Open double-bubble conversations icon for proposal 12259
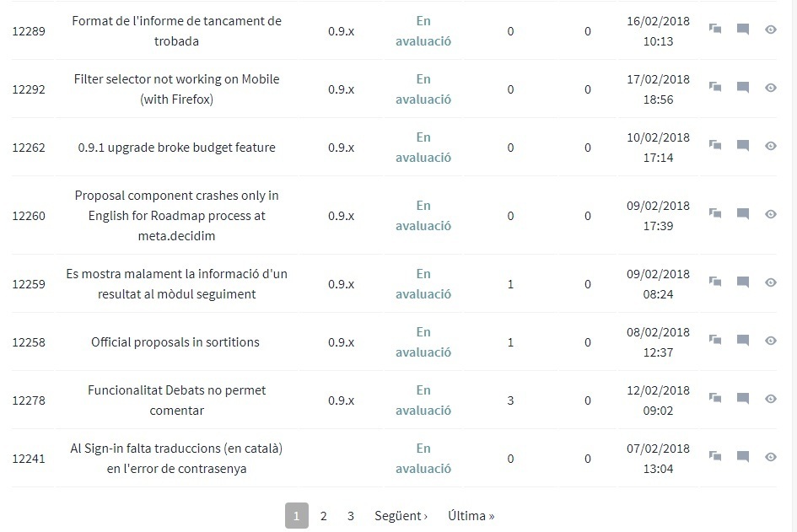 point(715,282)
